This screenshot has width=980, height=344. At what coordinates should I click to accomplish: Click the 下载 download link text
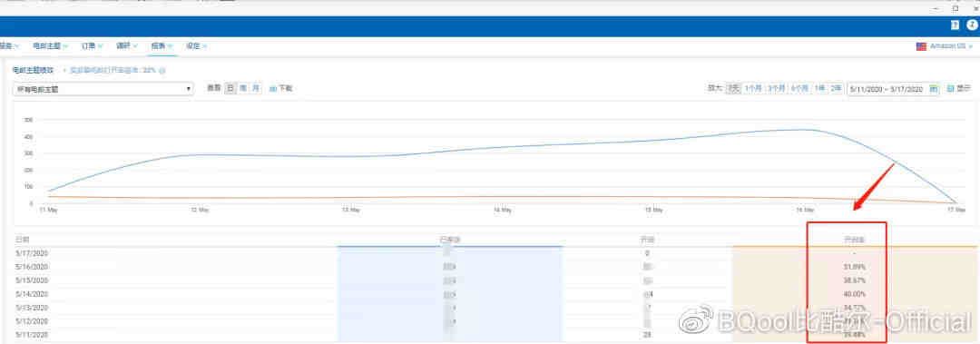pos(285,89)
